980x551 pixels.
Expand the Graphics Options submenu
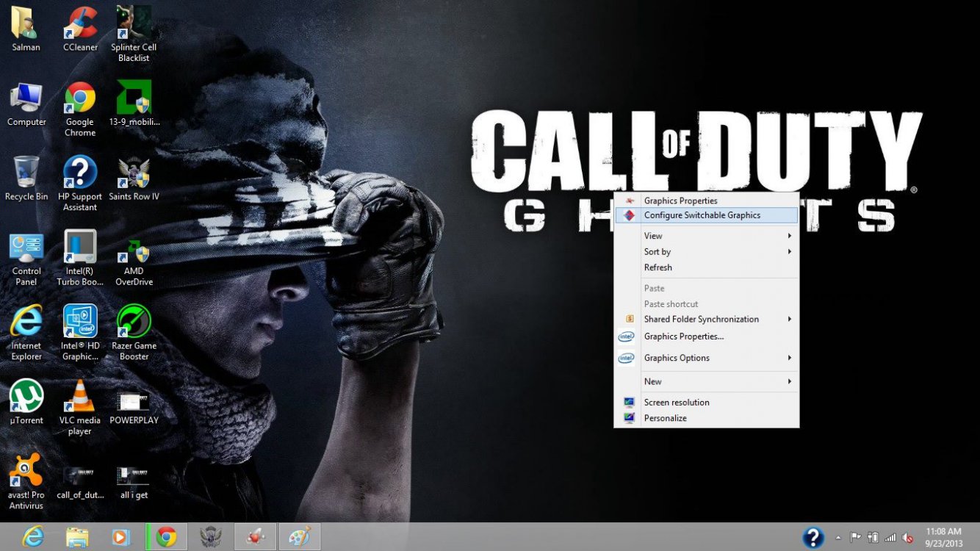click(707, 358)
